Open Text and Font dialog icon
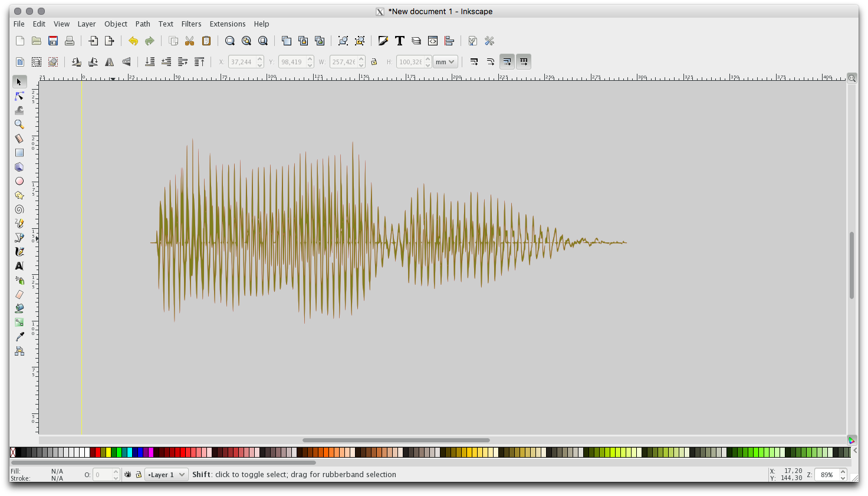The image size is (868, 496). point(400,41)
